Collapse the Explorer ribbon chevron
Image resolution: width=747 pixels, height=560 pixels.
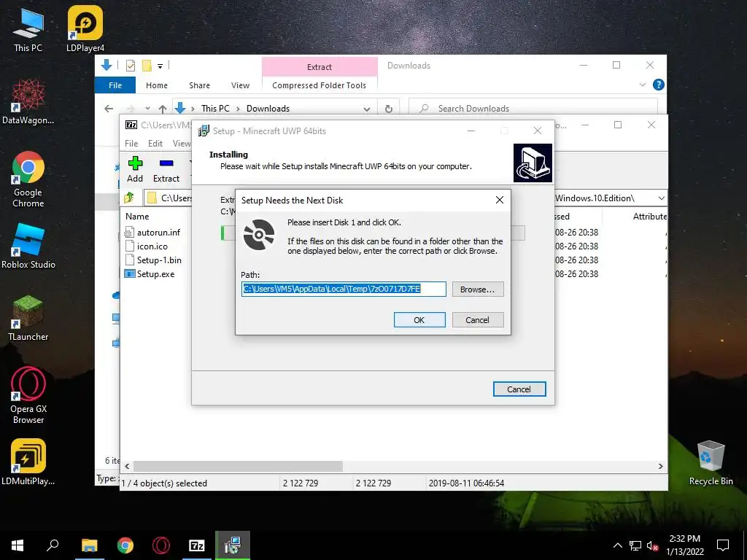click(x=642, y=85)
